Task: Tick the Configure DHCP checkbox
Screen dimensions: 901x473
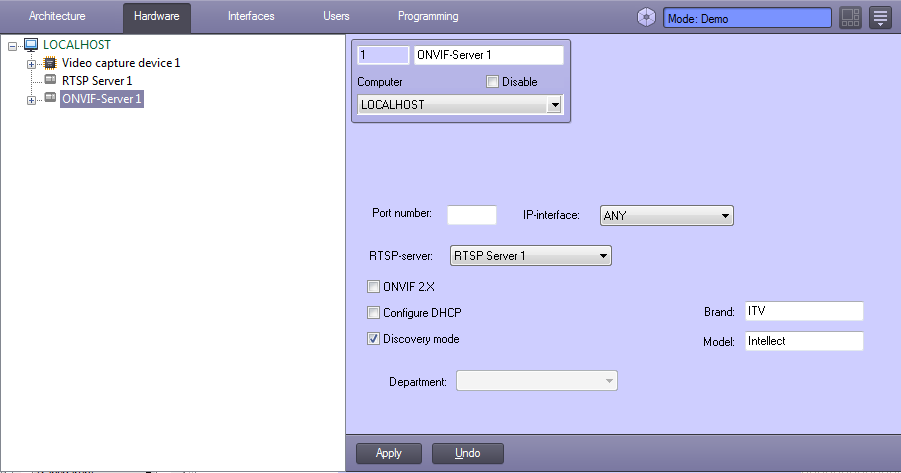Action: (x=374, y=313)
